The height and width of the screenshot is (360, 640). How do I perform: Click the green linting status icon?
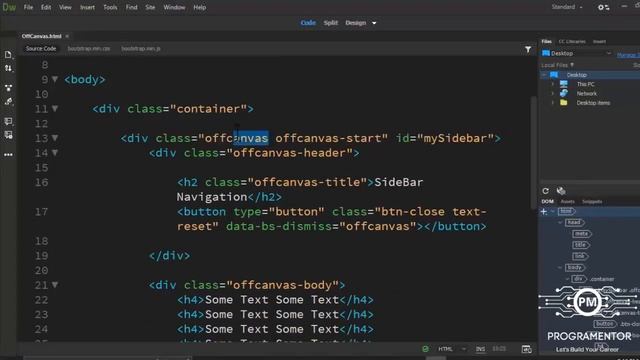[x=425, y=349]
